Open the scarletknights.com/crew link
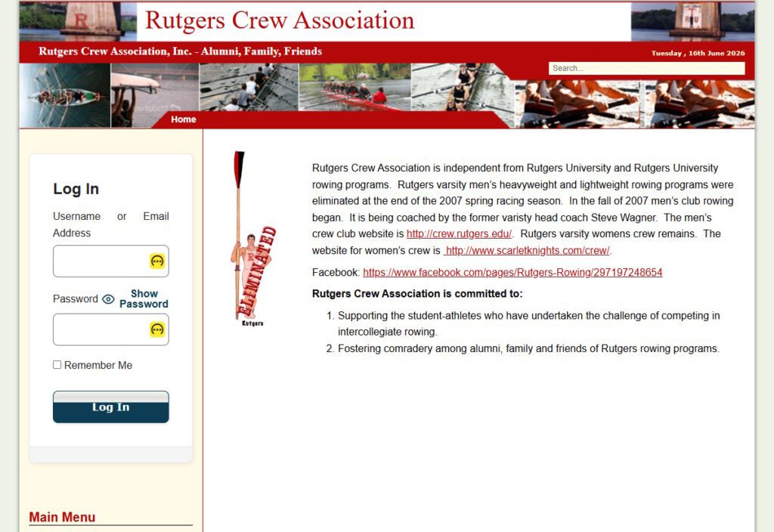Viewport: 774px width, 532px height. pos(527,251)
